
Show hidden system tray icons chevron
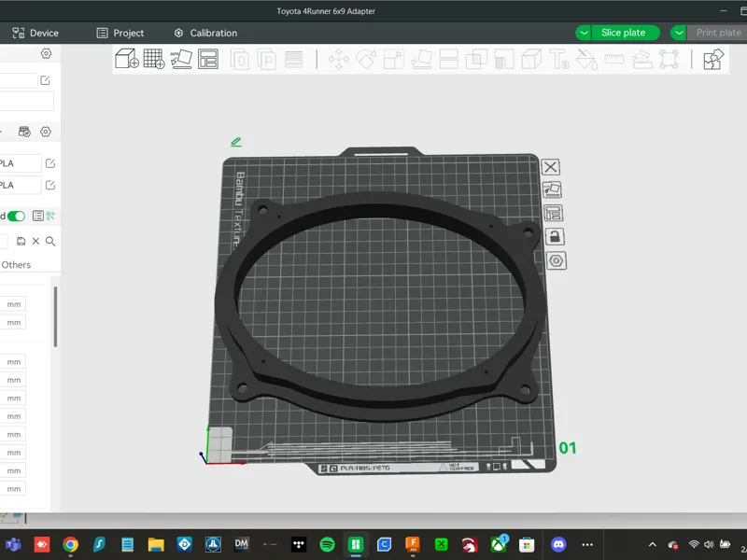coord(653,544)
